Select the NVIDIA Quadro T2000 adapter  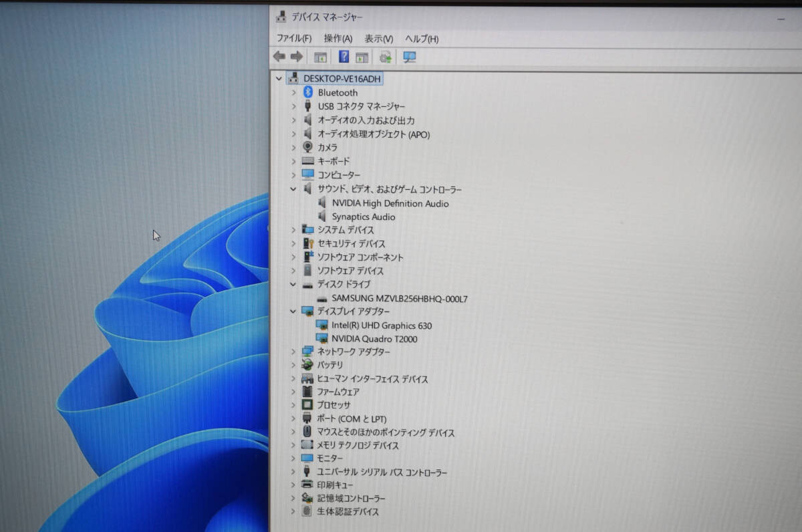click(x=374, y=338)
